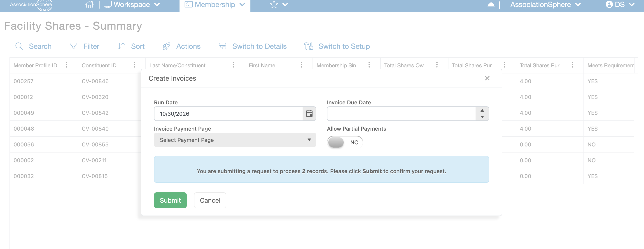Open the Actions rocket icon

point(166,46)
